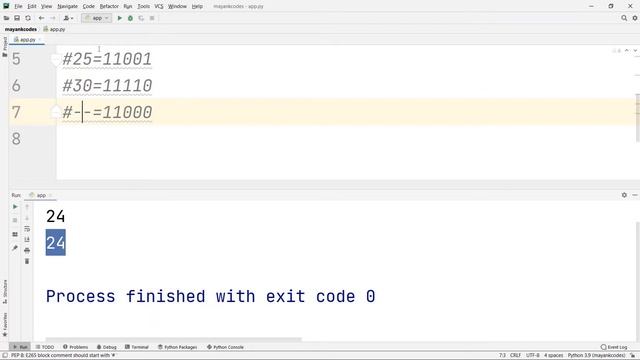Clear all Run console output trash icon
This screenshot has height=360, width=640.
click(27, 261)
